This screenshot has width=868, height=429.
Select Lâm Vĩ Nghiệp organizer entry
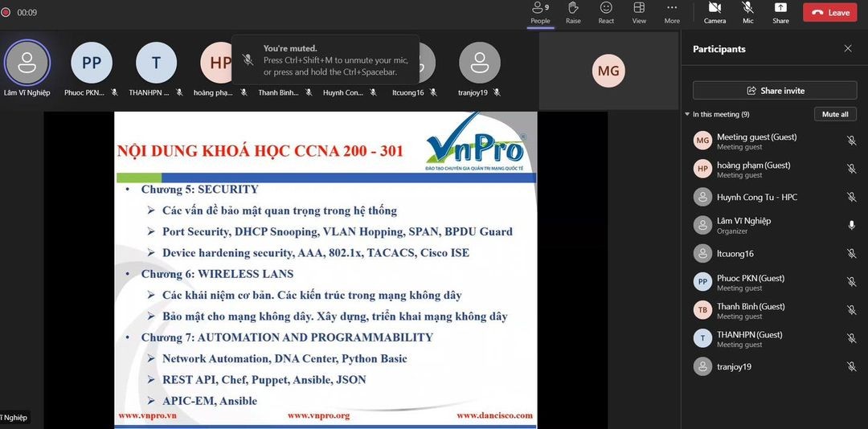[775, 225]
